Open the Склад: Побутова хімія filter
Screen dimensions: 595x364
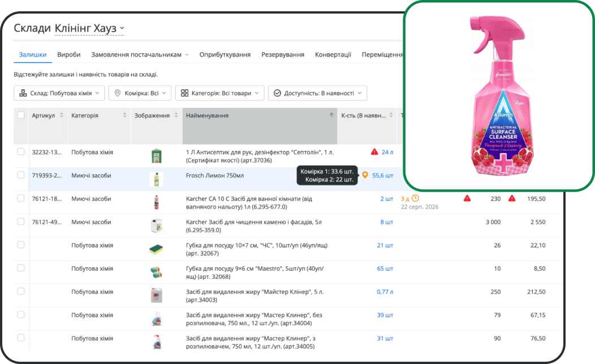[x=59, y=93]
